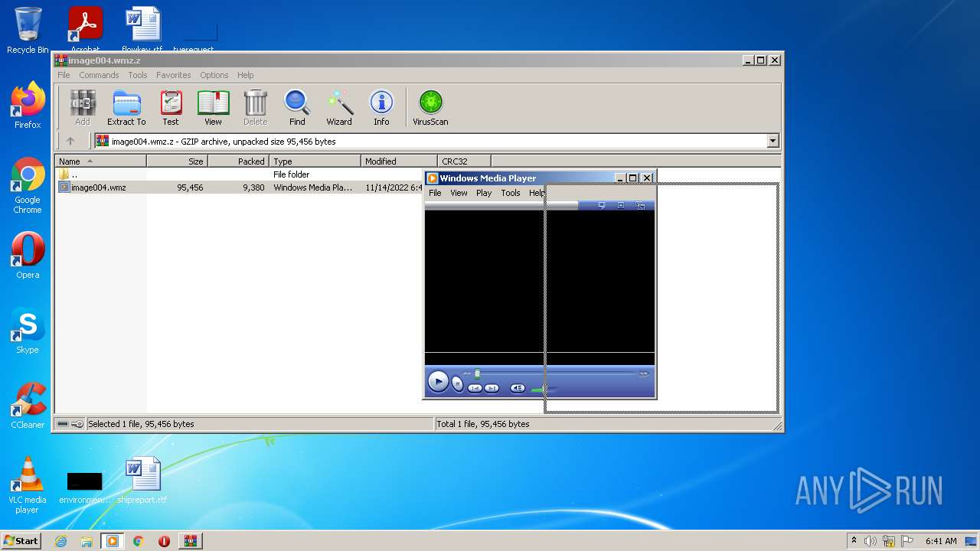Click the drive icon in WinRAR status bar
980x551 pixels.
point(63,424)
